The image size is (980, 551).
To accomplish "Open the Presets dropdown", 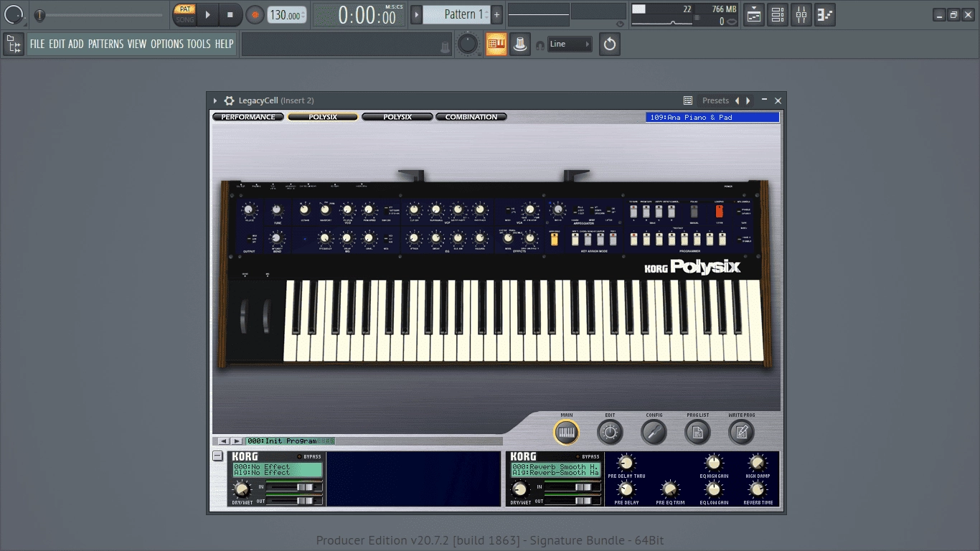I will (x=715, y=100).
